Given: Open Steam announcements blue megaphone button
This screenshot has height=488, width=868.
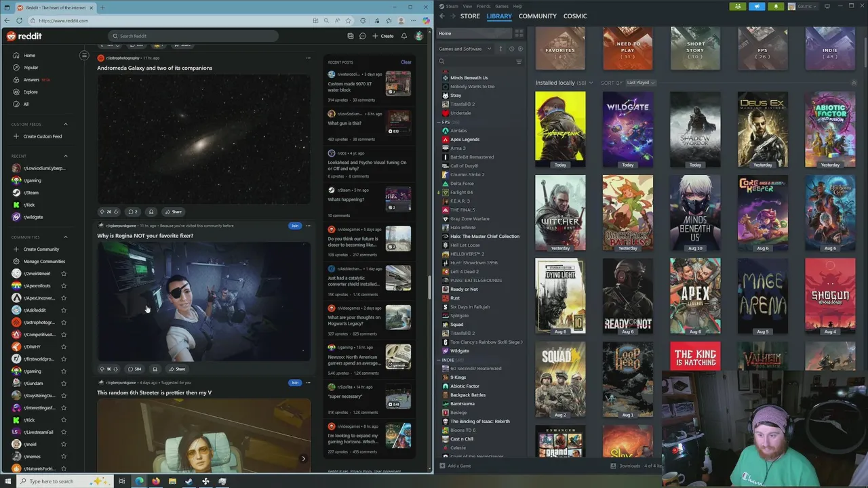Looking at the screenshot, I should (757, 6).
